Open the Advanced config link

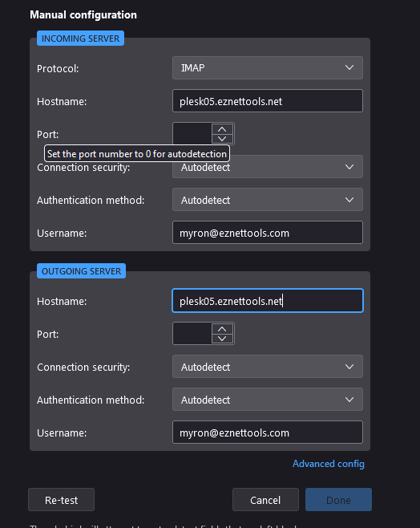328,464
